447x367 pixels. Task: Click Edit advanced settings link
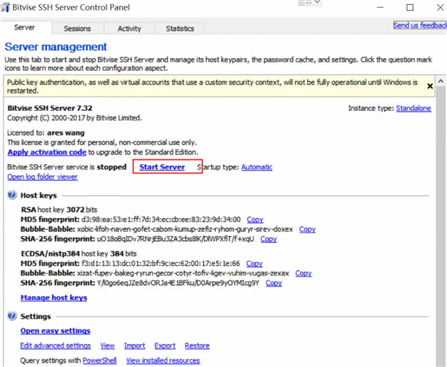pos(55,346)
